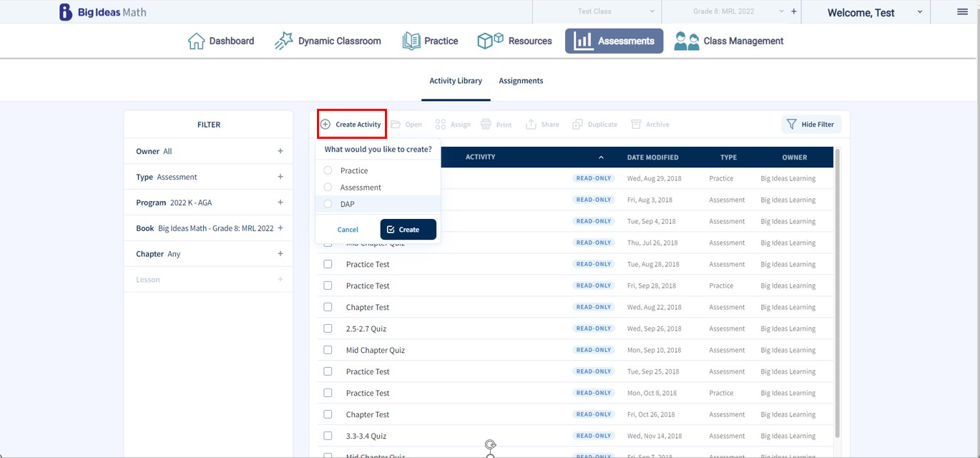980x458 pixels.
Task: Click the Big Ideas Math logo
Action: (102, 12)
